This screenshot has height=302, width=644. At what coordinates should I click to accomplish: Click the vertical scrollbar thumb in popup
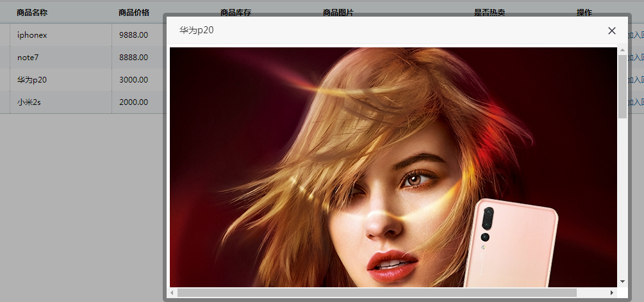tap(622, 86)
